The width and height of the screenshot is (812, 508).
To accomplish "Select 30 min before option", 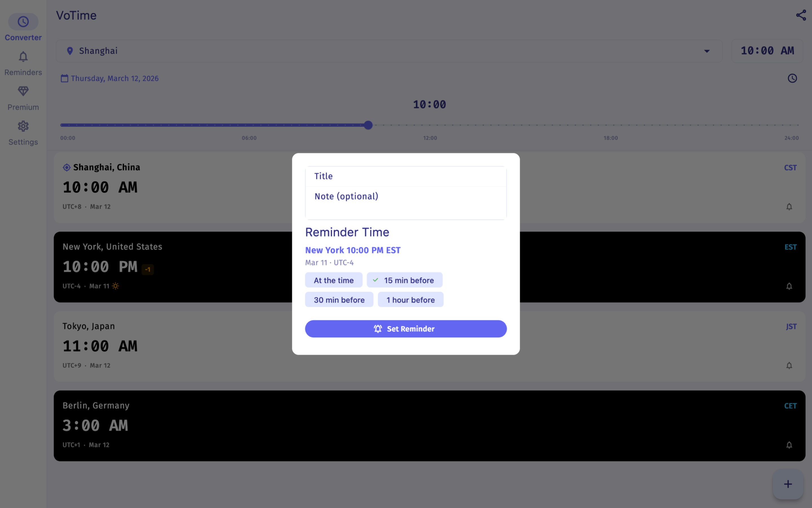I will 339,299.
